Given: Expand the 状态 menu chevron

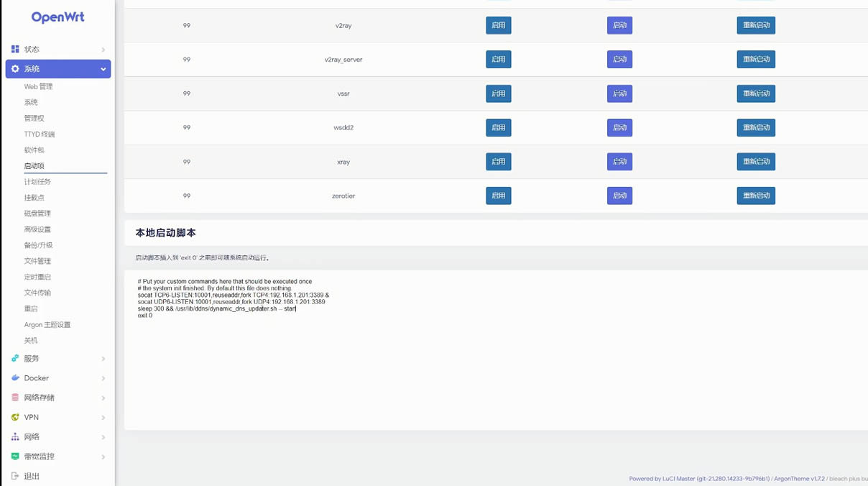Looking at the screenshot, I should (x=103, y=50).
